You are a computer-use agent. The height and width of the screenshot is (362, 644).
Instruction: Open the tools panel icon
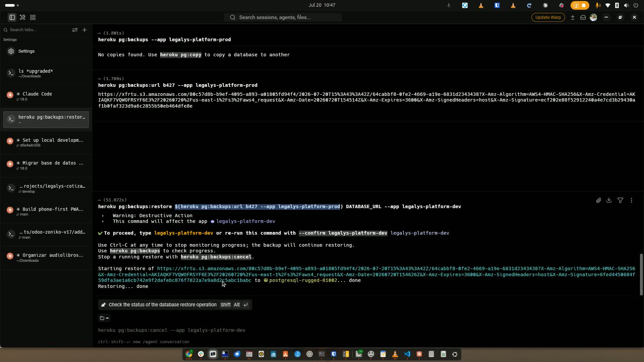pos(22,17)
